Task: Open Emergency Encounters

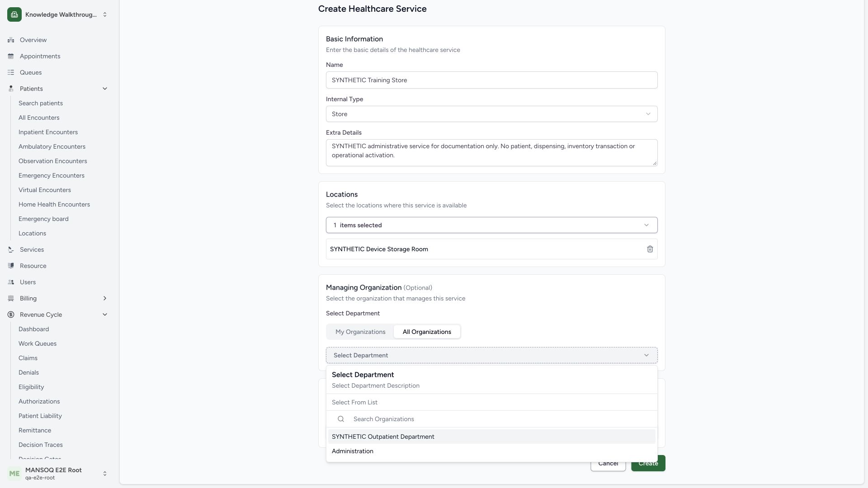Action: point(52,175)
